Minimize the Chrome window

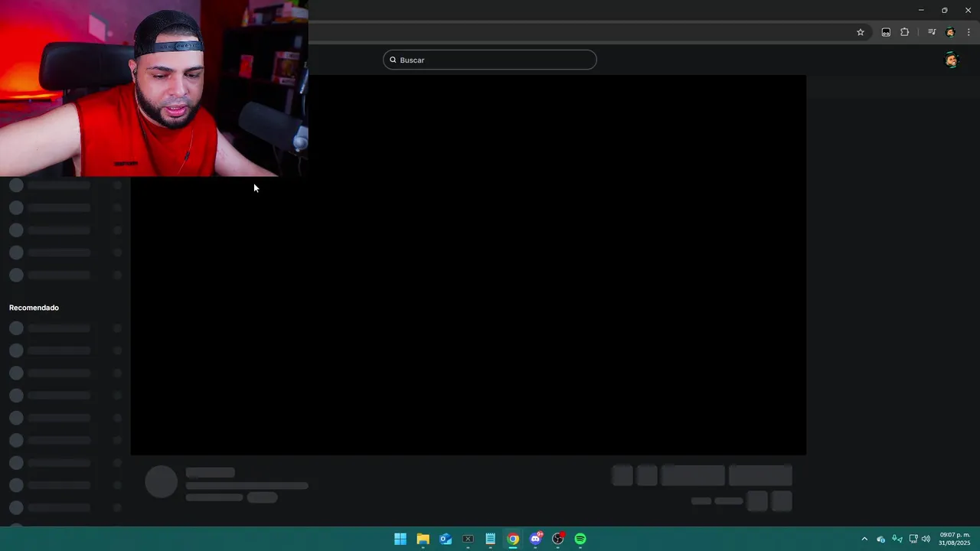click(921, 10)
